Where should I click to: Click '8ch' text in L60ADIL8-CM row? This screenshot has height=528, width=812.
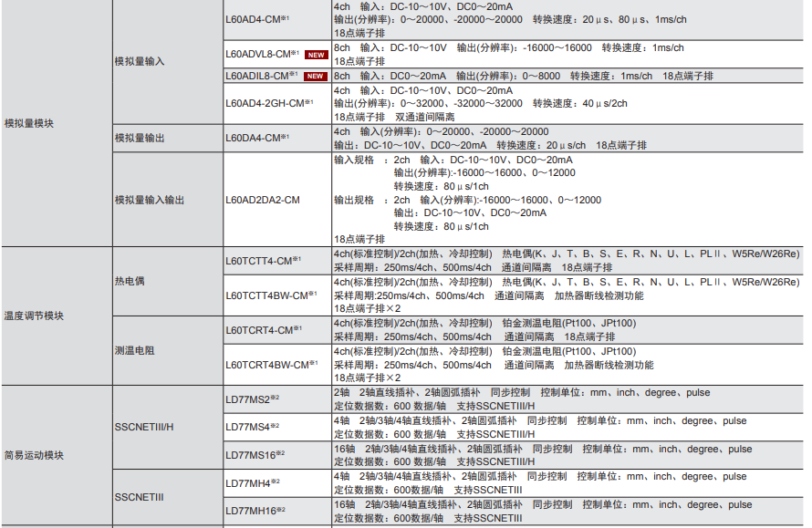coord(342,76)
